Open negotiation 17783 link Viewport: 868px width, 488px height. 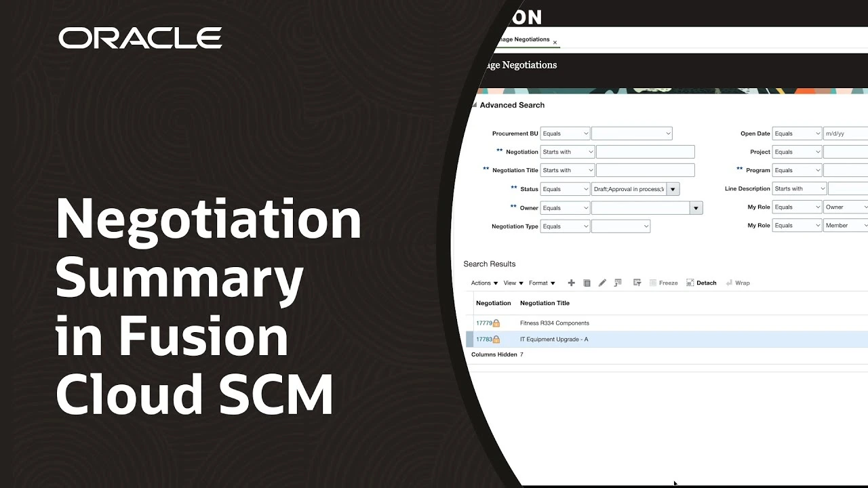[484, 340]
